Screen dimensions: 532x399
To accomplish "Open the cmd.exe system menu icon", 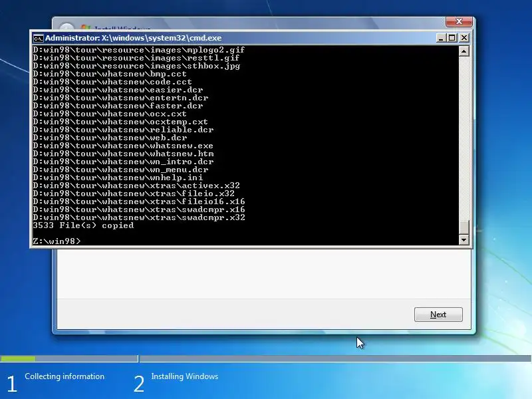I will point(38,38).
